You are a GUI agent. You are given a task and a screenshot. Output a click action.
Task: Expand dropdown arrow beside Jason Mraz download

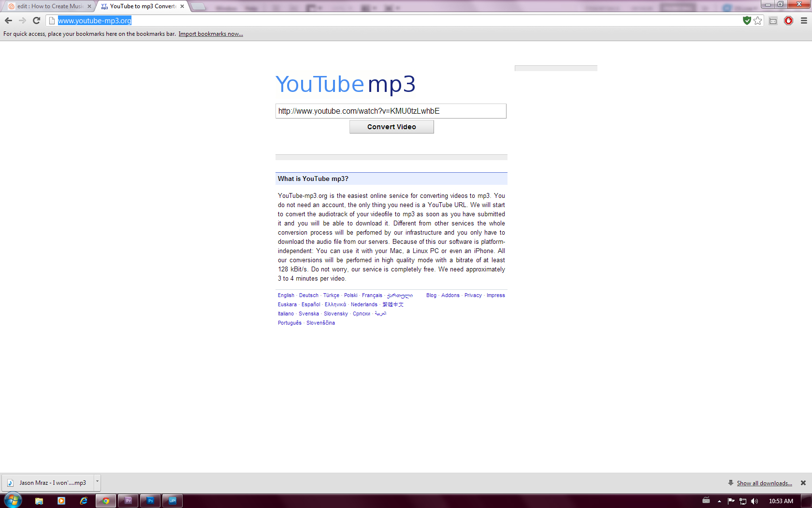pyautogui.click(x=97, y=482)
